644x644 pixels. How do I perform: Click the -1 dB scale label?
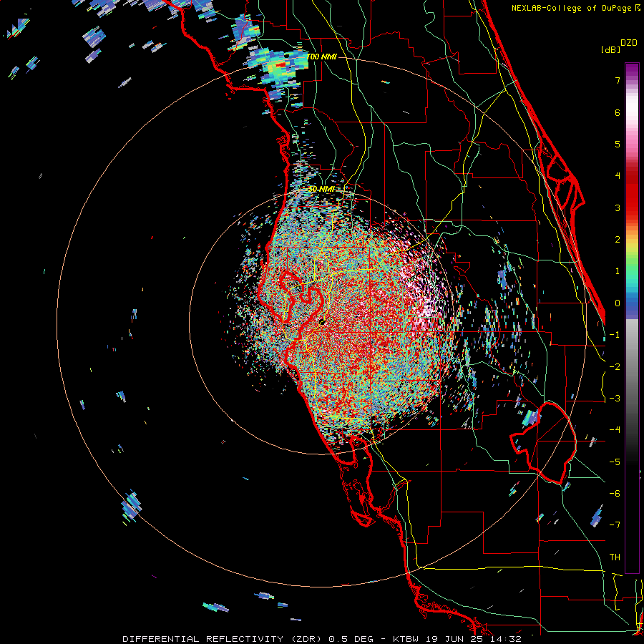click(x=615, y=335)
